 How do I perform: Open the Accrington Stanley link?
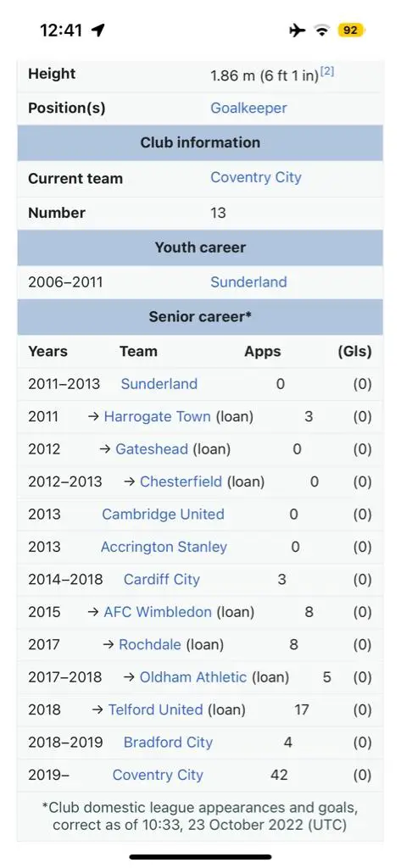(x=164, y=547)
